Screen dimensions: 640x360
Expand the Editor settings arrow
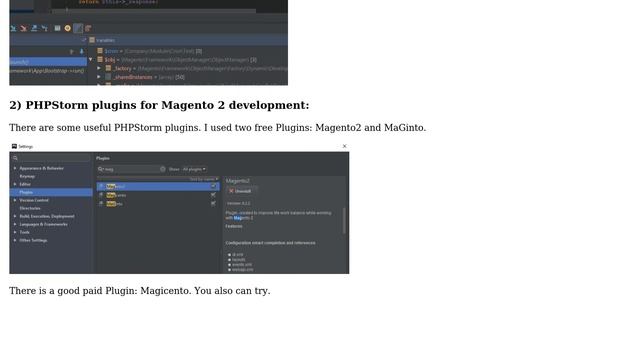15,184
